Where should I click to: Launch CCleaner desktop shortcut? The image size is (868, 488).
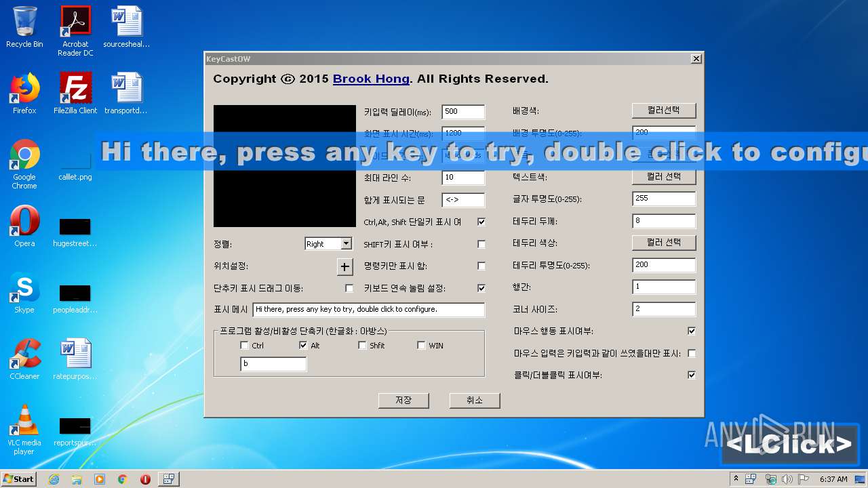pos(24,359)
